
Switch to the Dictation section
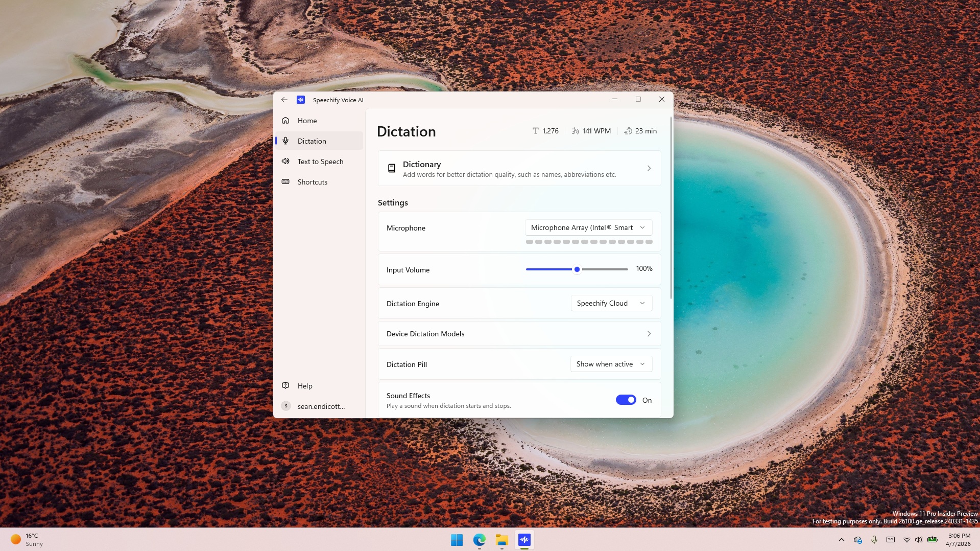coord(312,141)
